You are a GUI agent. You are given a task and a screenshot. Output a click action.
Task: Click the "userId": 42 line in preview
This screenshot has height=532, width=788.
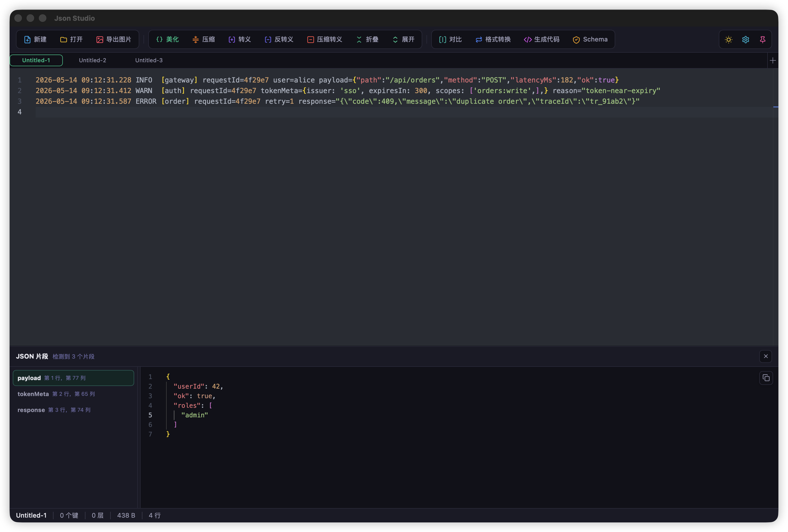198,386
